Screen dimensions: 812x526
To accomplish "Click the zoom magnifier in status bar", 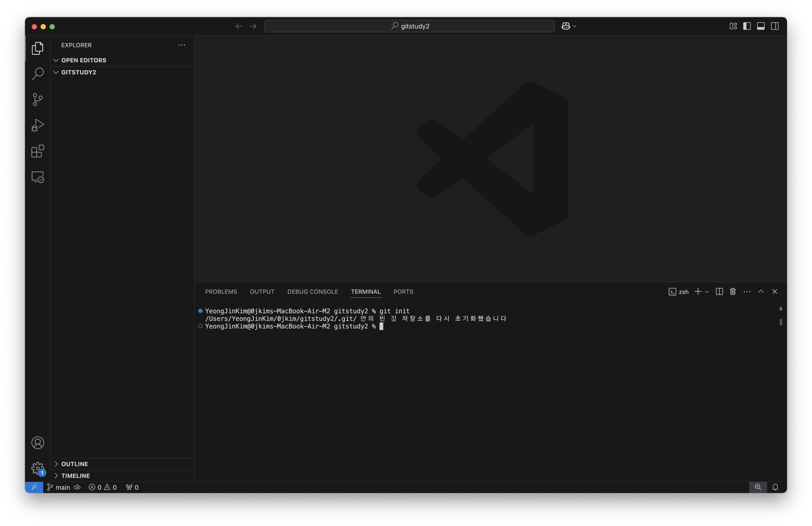I will point(758,487).
